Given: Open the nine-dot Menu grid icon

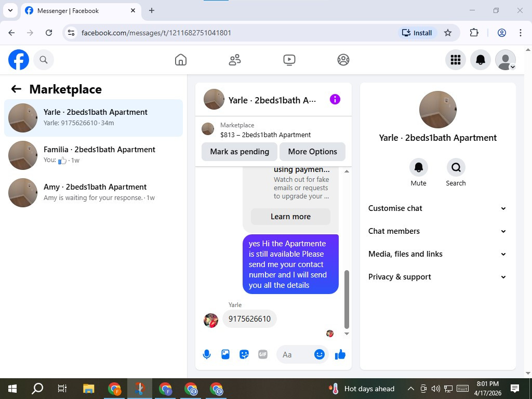Looking at the screenshot, I should [455, 60].
